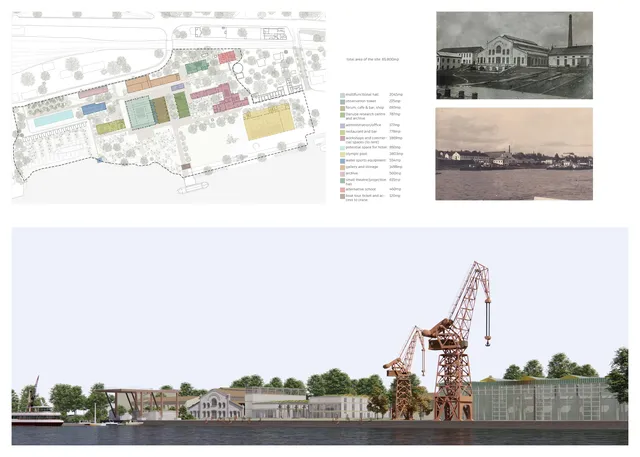Select the arched-facade historic hall in elevation
The height and width of the screenshot is (457, 640).
221,404
